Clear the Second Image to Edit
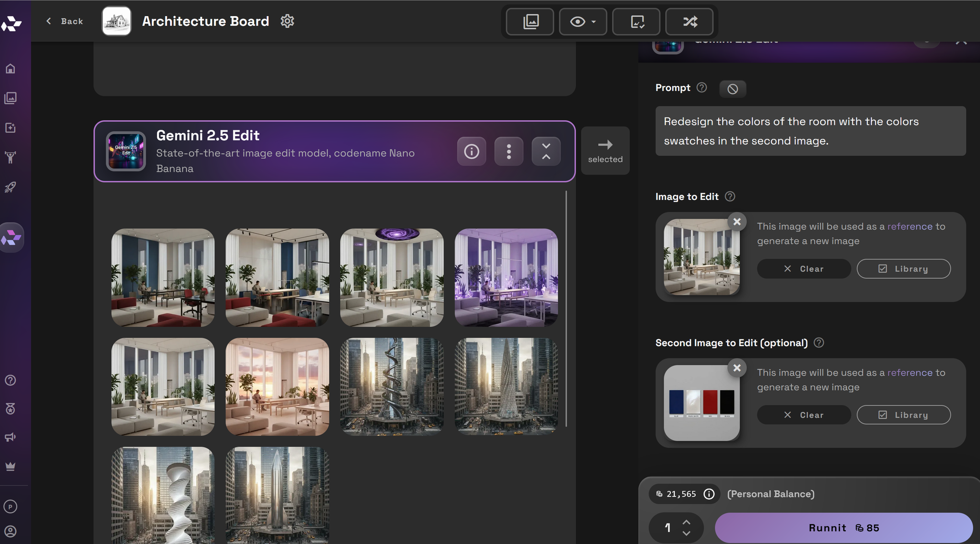 click(804, 415)
